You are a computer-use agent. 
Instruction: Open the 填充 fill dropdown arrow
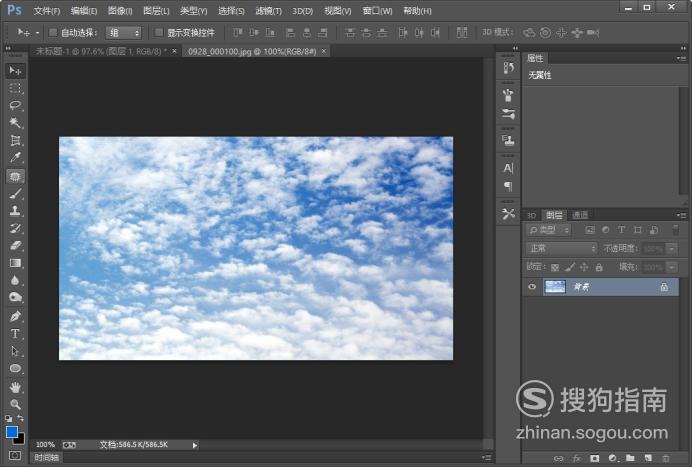(672, 267)
